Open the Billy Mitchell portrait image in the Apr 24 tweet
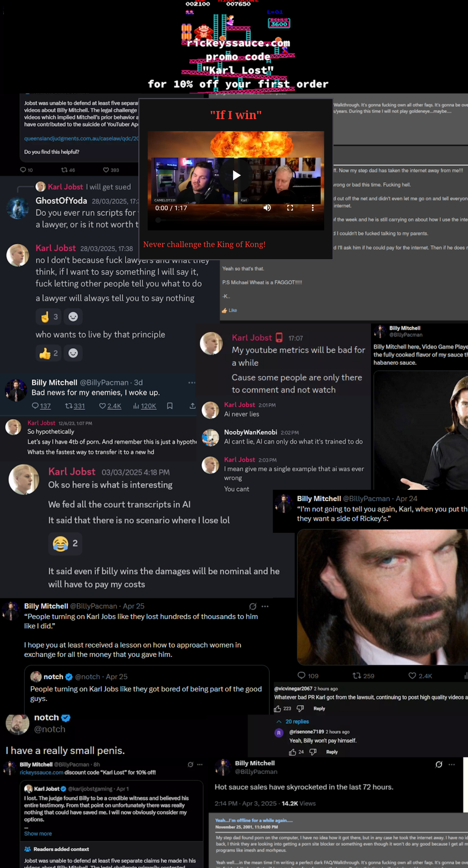 [x=382, y=597]
